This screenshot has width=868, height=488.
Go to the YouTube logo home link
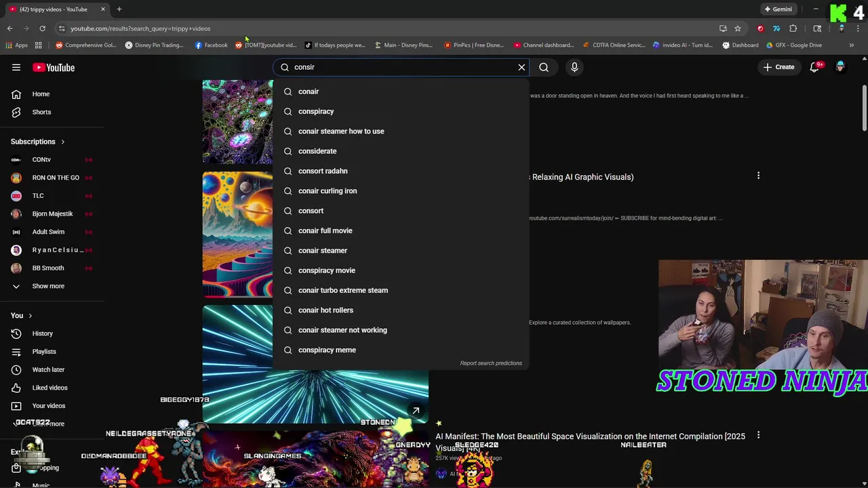click(x=54, y=67)
